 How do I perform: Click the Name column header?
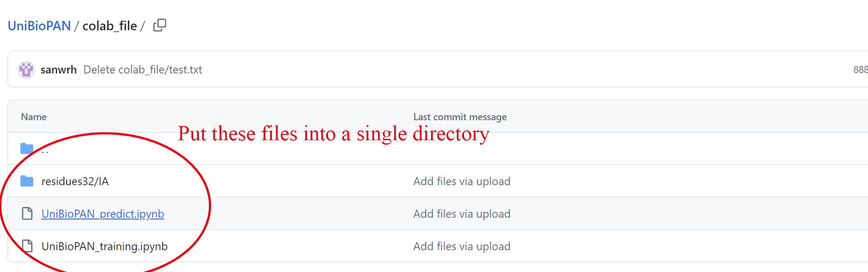(x=34, y=117)
